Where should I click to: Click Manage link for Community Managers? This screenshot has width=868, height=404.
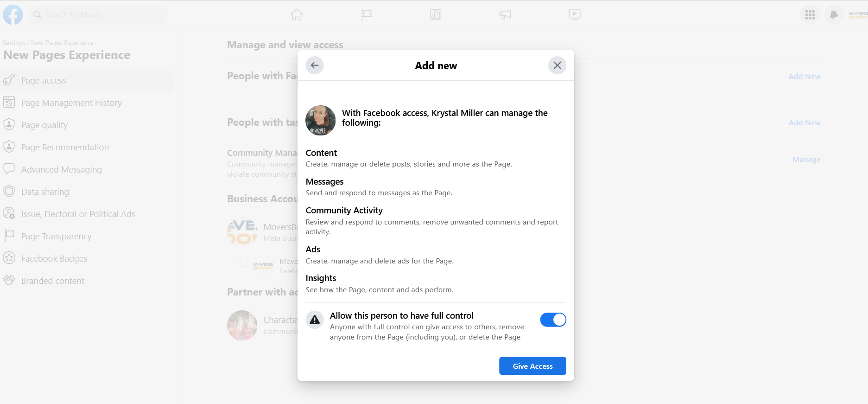(x=806, y=160)
